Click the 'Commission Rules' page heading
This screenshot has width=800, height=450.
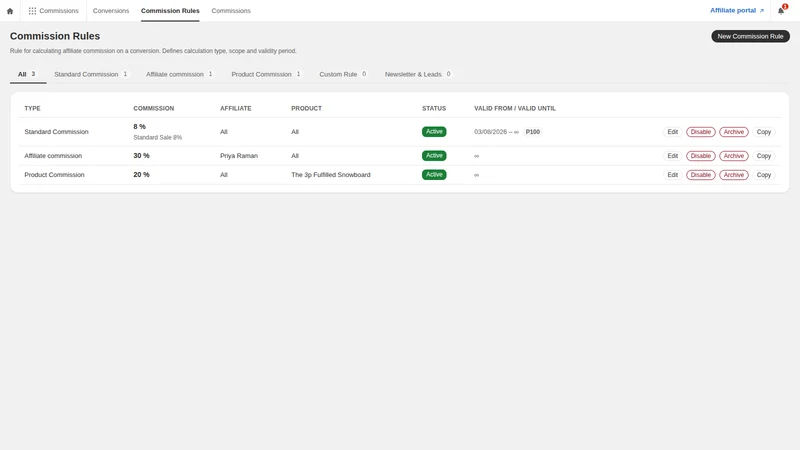55,36
